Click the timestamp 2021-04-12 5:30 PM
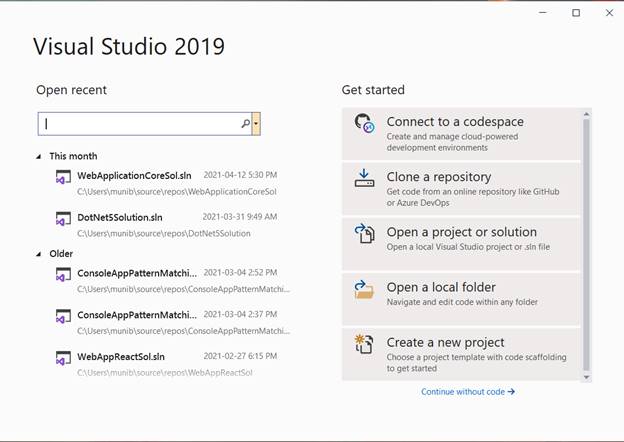 point(240,175)
